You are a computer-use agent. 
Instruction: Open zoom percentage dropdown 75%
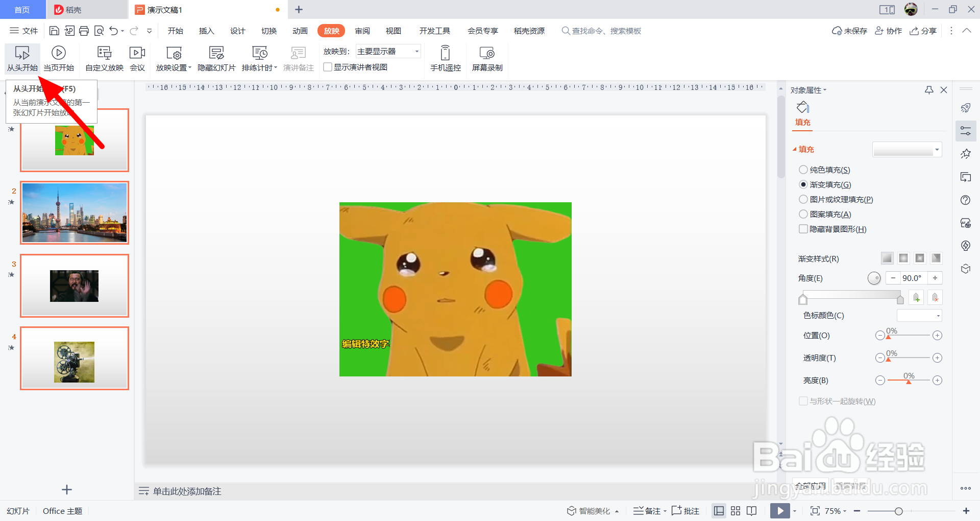pyautogui.click(x=836, y=511)
